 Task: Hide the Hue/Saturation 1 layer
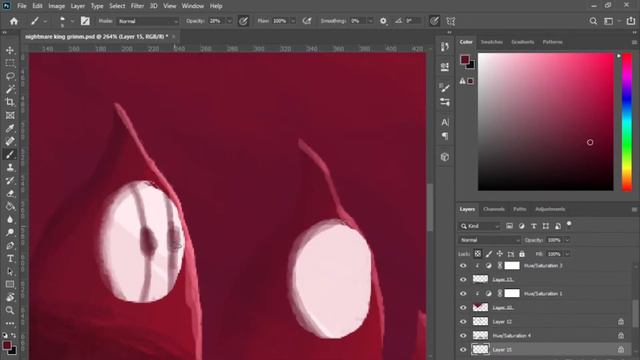[463, 293]
